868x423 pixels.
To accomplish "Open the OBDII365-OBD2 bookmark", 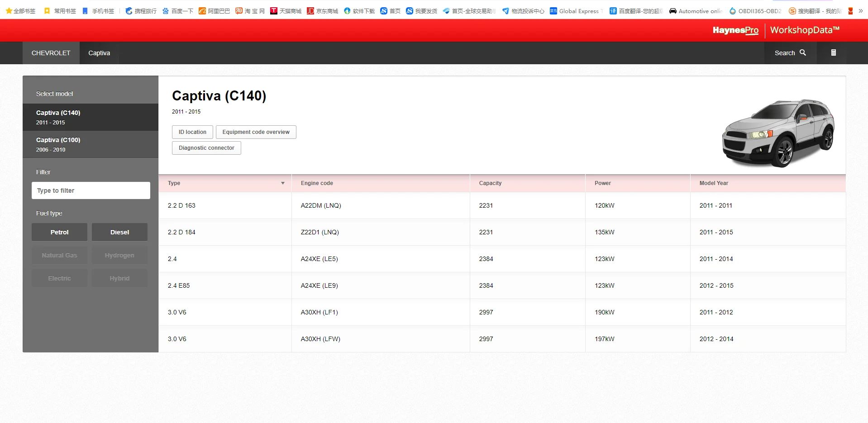I will tap(755, 11).
